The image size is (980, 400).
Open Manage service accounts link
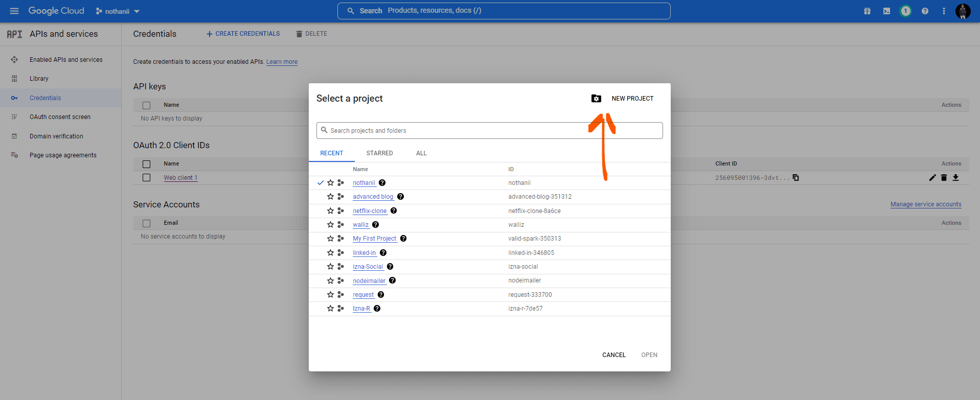tap(926, 204)
